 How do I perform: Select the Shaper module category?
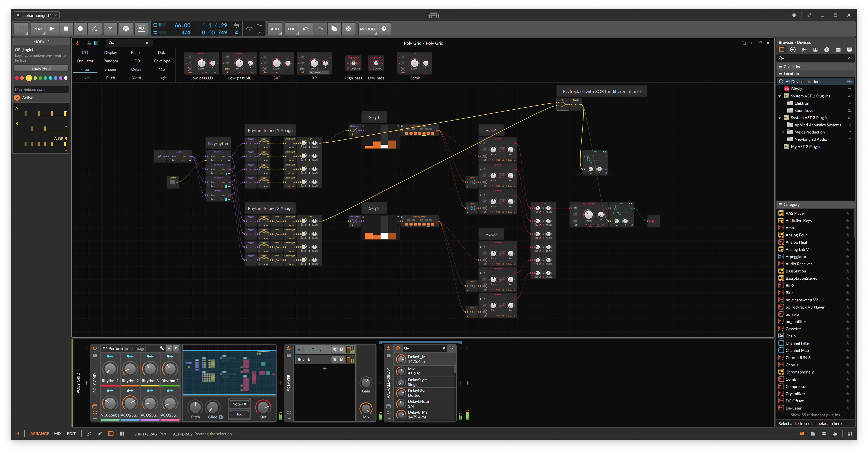point(110,69)
